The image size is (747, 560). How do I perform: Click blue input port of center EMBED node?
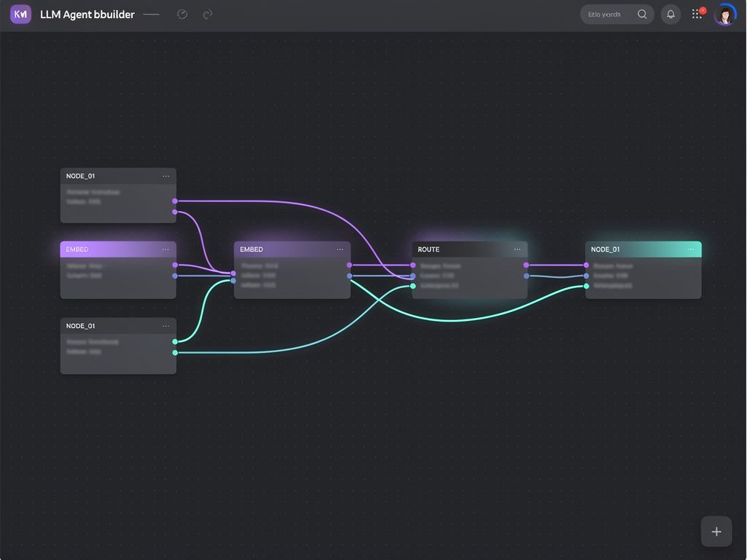[233, 281]
